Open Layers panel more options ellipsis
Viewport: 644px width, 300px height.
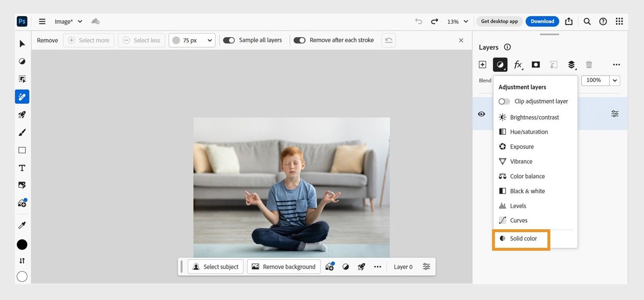(x=616, y=64)
